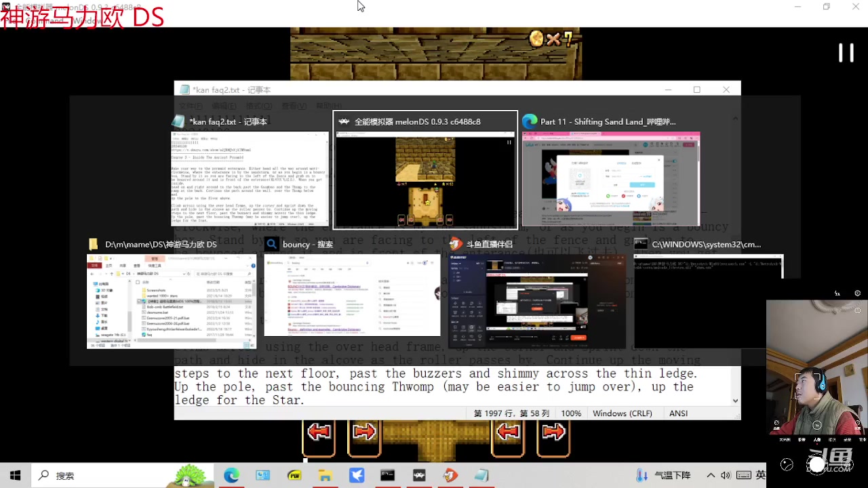868x488 pixels.
Task: Open the D:\m\mame\DS folder window thumbnail
Action: coord(172,302)
